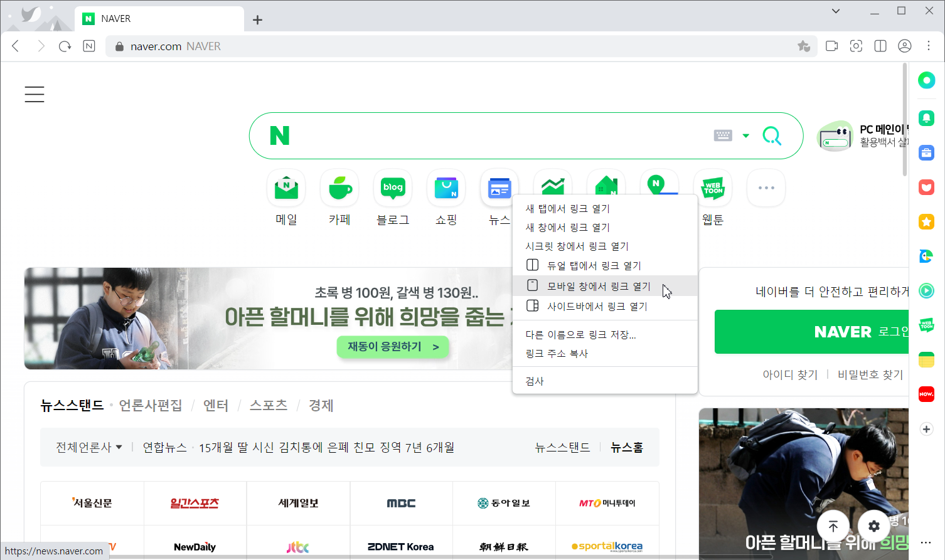Reload the page with refresh icon
Image resolution: width=945 pixels, height=560 pixels.
tap(65, 46)
